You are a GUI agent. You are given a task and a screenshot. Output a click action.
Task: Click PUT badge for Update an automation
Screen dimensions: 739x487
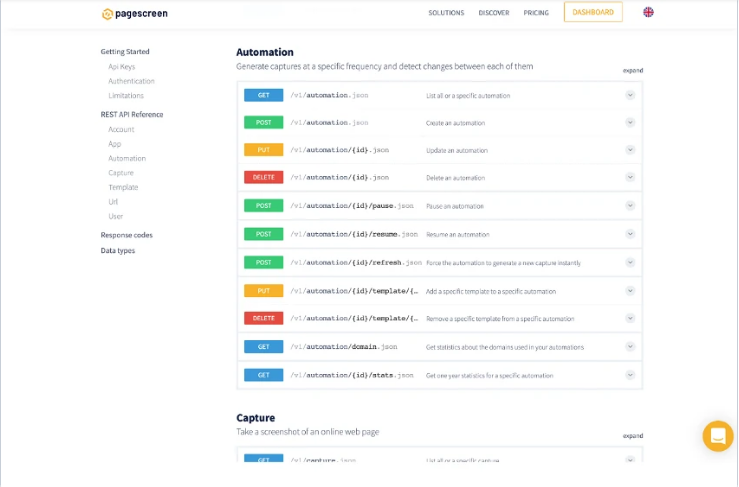tap(263, 150)
